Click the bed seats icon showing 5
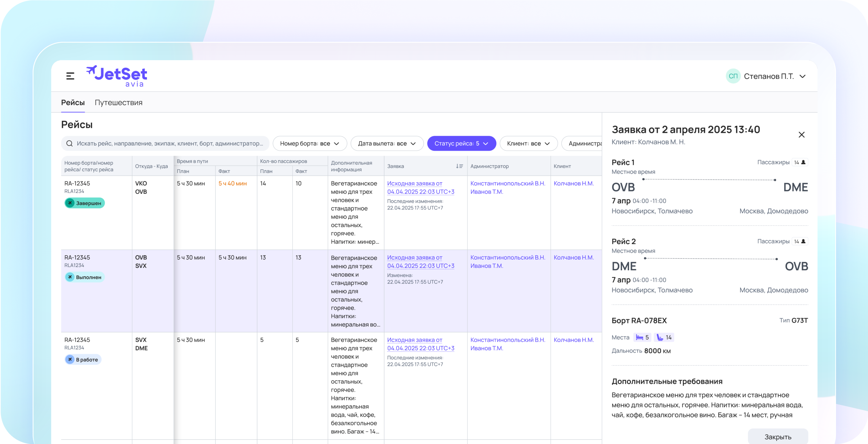This screenshot has height=444, width=868. pyautogui.click(x=640, y=338)
